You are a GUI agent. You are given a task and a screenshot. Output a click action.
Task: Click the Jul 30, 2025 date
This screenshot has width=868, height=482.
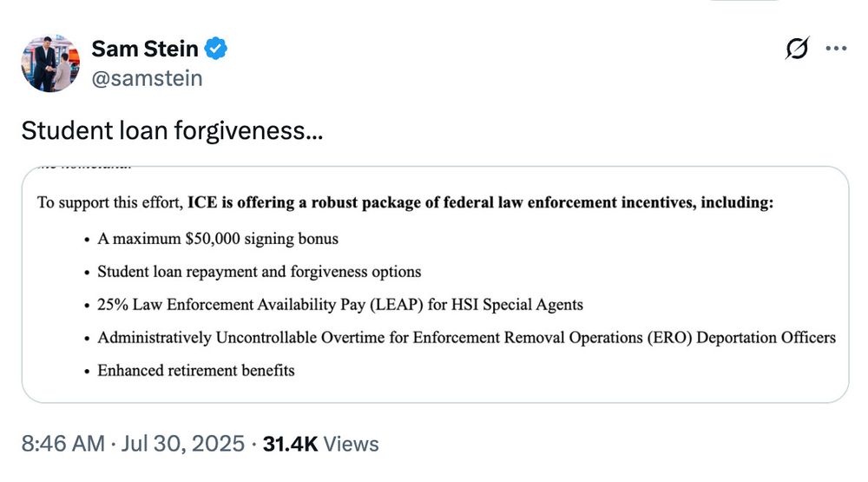pos(182,444)
